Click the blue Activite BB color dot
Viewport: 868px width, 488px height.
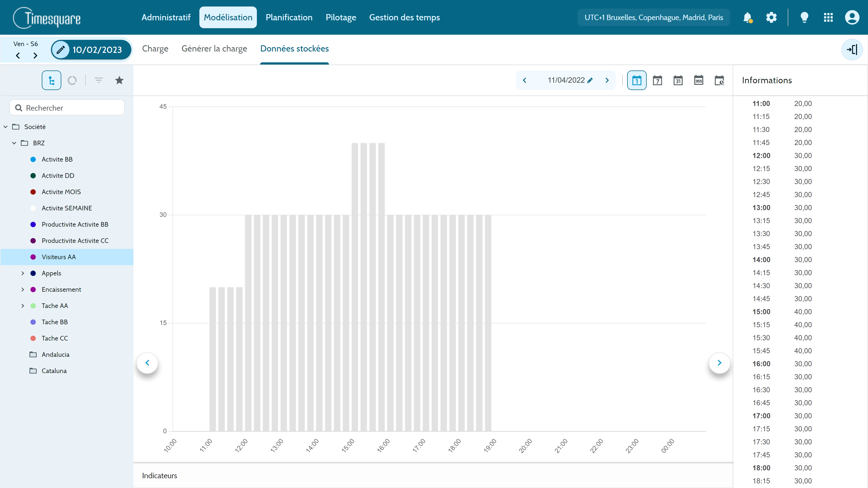33,159
